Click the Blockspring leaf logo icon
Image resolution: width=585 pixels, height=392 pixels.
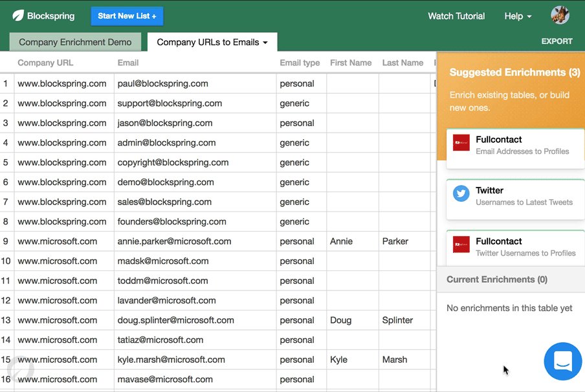pyautogui.click(x=18, y=16)
